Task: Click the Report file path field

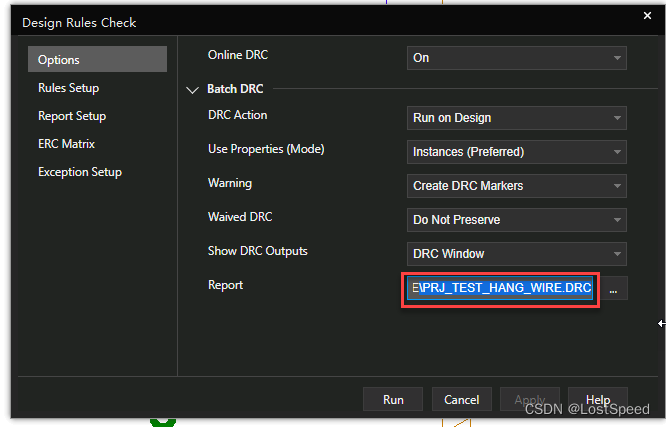Action: 502,289
